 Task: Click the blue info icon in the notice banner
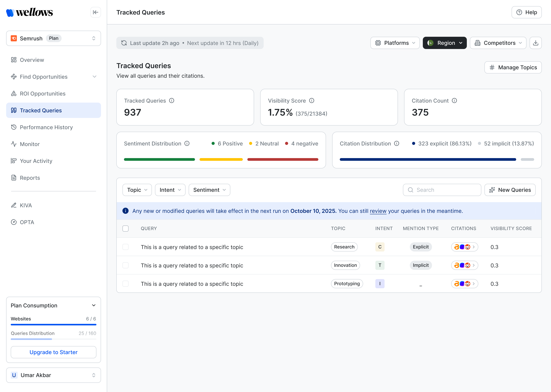point(126,211)
